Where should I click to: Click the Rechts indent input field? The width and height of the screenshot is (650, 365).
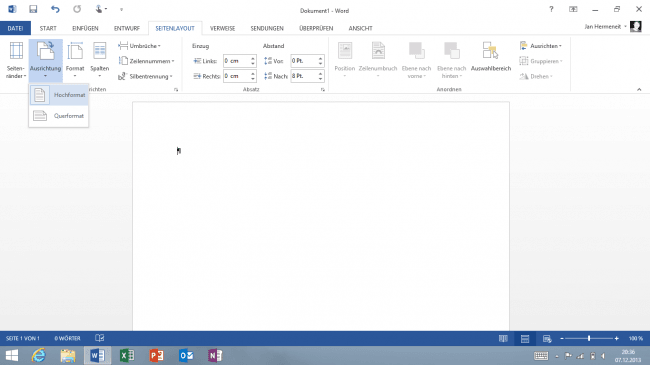(x=236, y=76)
